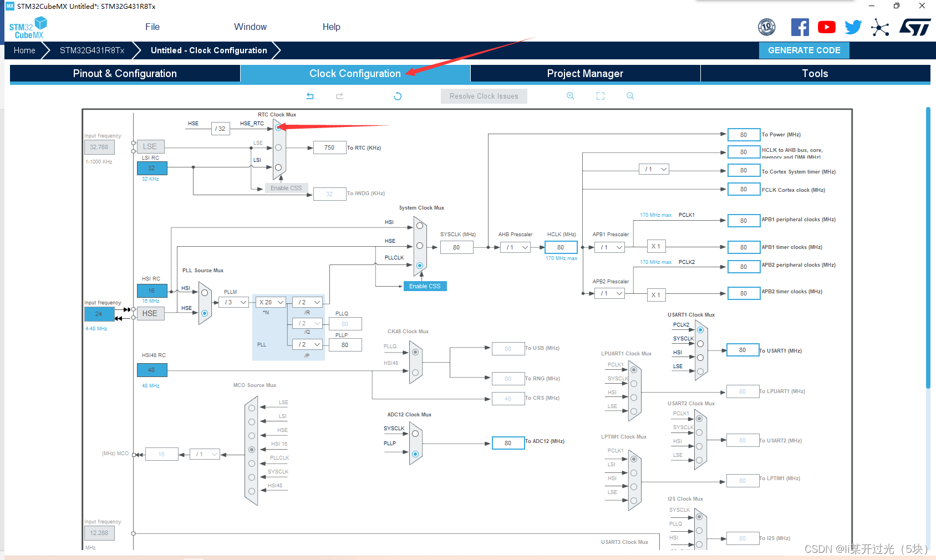Open the APB2 Prescaler dropdown
The image size is (936, 560).
609,293
